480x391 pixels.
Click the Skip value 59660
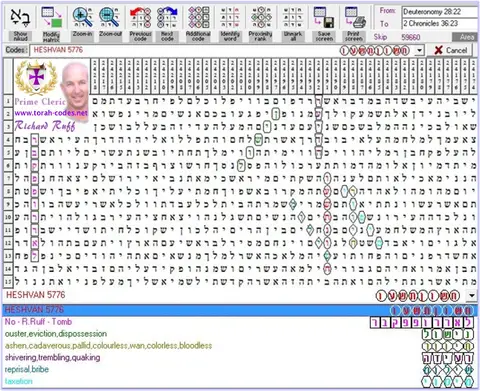(x=411, y=37)
